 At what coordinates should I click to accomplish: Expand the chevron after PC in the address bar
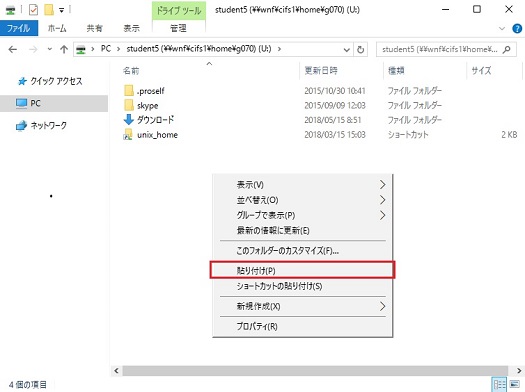pyautogui.click(x=119, y=49)
